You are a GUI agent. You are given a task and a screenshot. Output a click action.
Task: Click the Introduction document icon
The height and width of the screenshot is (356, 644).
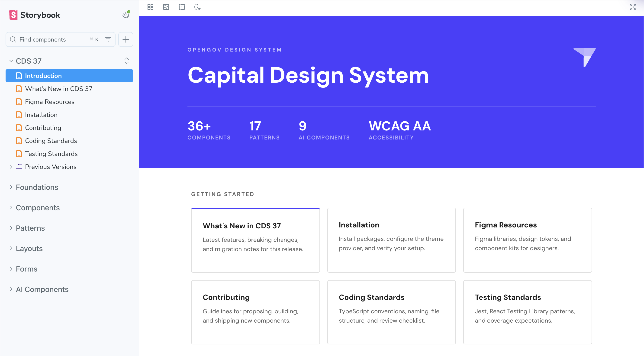(x=19, y=76)
